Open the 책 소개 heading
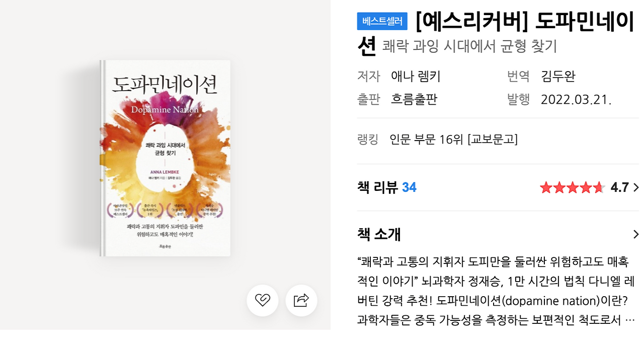 coord(379,234)
